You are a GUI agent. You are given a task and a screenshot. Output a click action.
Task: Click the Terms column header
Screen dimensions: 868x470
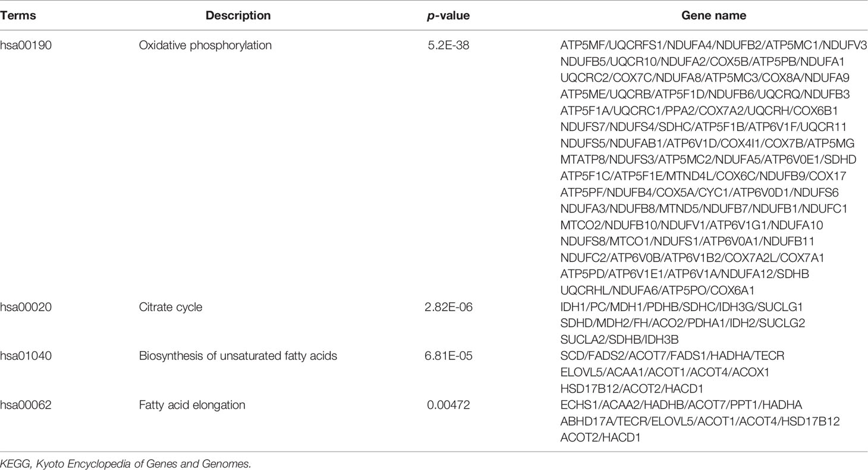(x=18, y=15)
